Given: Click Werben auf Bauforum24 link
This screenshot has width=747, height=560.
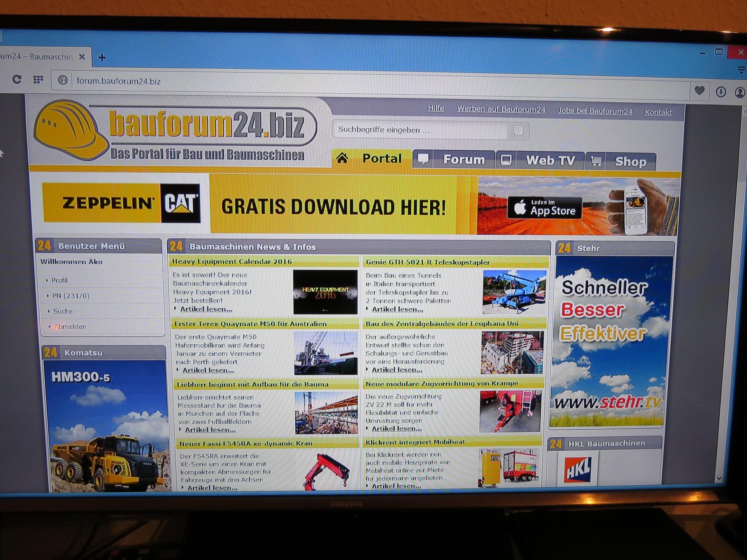Looking at the screenshot, I should (501, 109).
